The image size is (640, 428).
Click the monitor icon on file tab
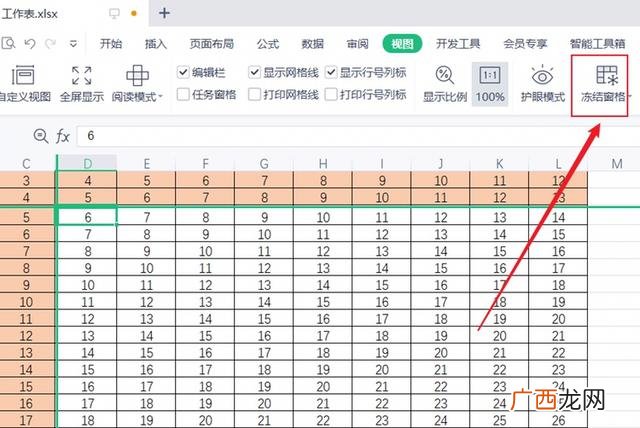(114, 14)
